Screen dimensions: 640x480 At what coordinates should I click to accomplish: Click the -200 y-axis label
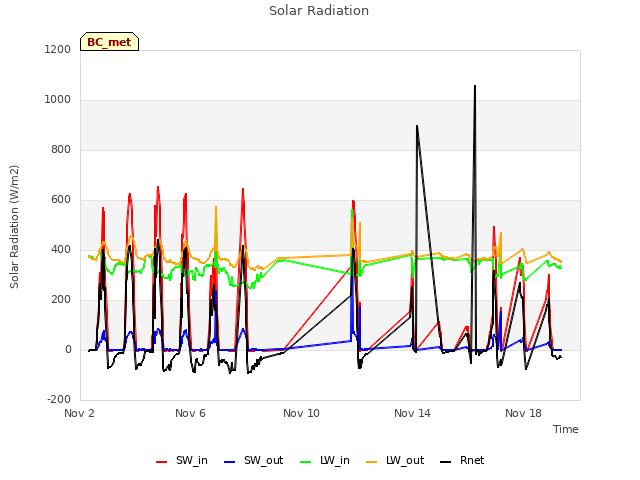(x=59, y=399)
